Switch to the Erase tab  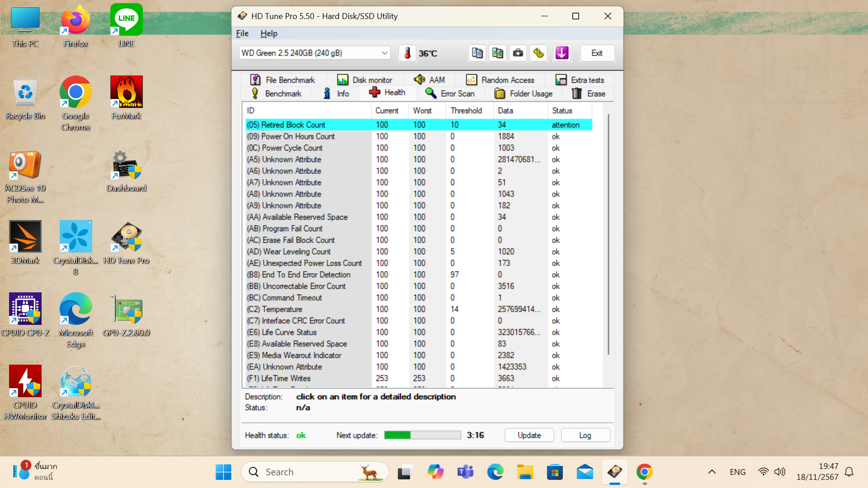pyautogui.click(x=589, y=94)
